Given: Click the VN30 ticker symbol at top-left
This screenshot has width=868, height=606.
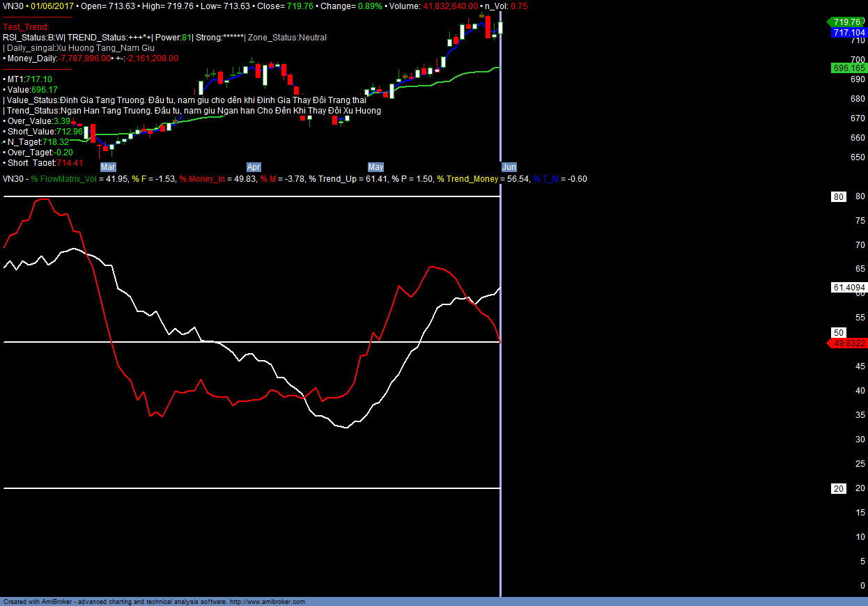Looking at the screenshot, I should 13,6.
